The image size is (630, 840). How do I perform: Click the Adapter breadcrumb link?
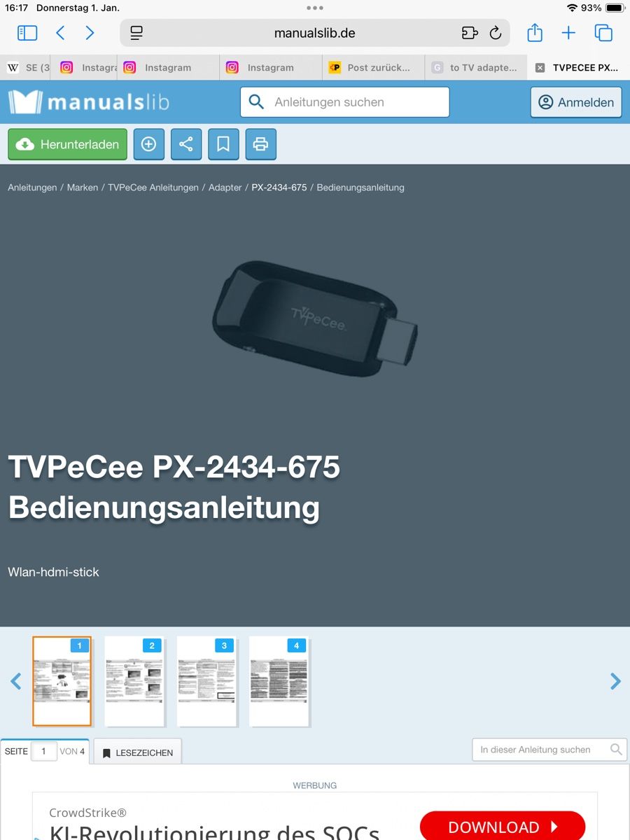(225, 188)
